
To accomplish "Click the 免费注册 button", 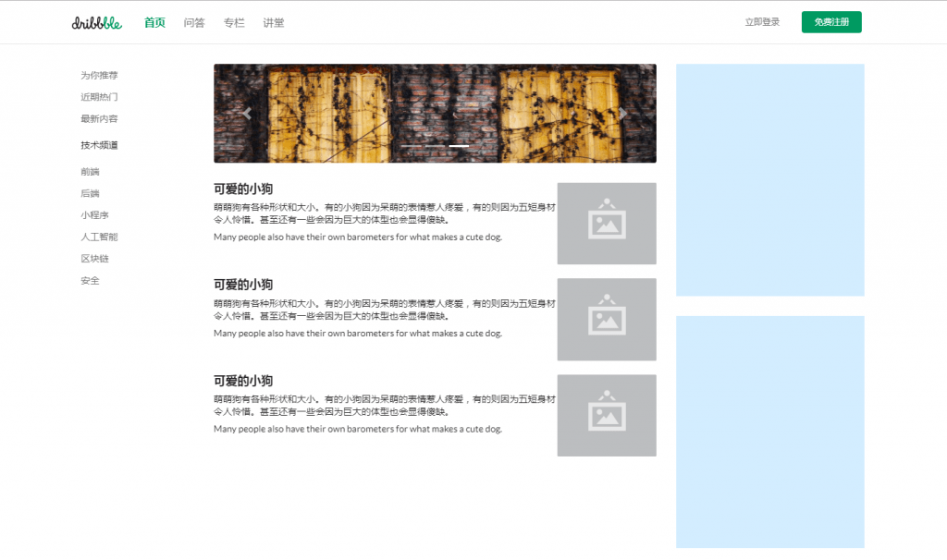I will point(830,21).
